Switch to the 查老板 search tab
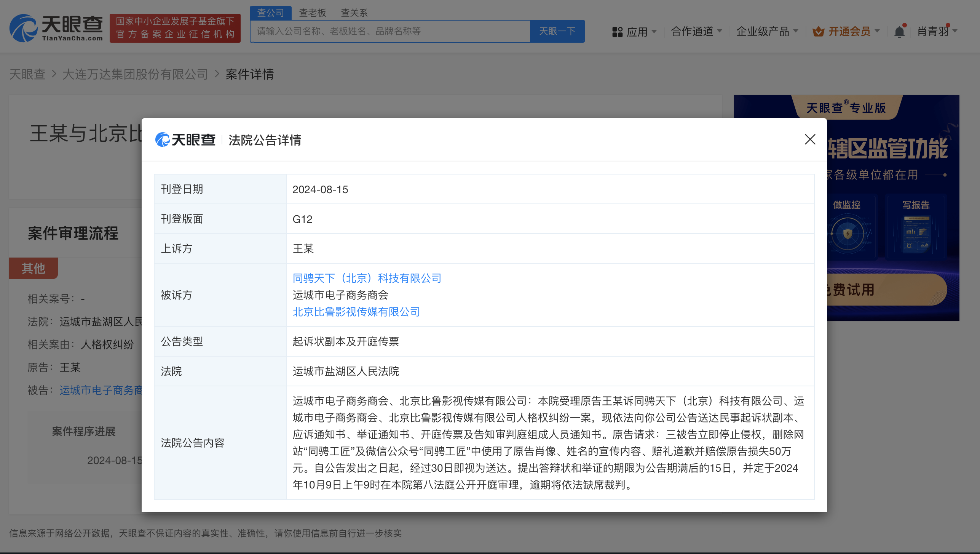This screenshot has height=554, width=980. (312, 13)
